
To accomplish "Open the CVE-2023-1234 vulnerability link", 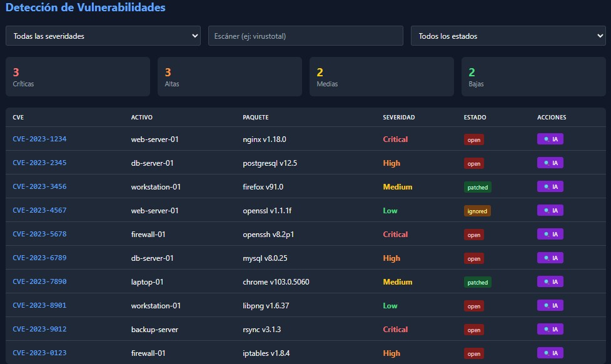I will [39, 139].
